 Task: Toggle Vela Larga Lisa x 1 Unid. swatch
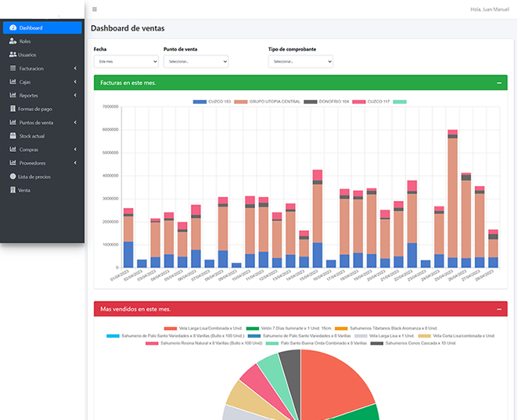pos(361,336)
